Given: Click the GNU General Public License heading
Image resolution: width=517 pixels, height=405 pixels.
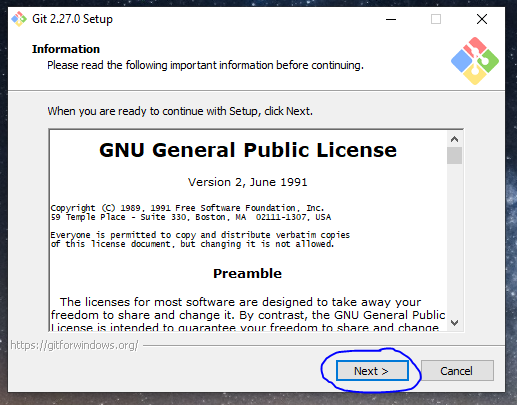Looking at the screenshot, I should (x=248, y=150).
